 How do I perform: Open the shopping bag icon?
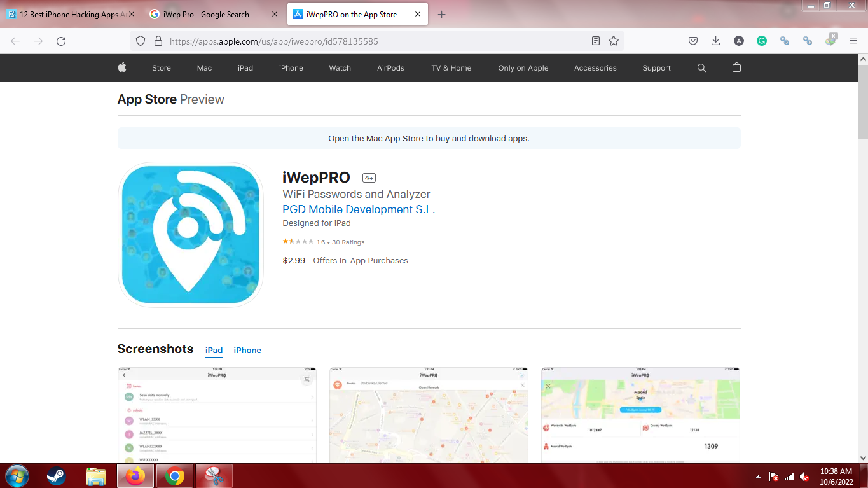coord(736,67)
